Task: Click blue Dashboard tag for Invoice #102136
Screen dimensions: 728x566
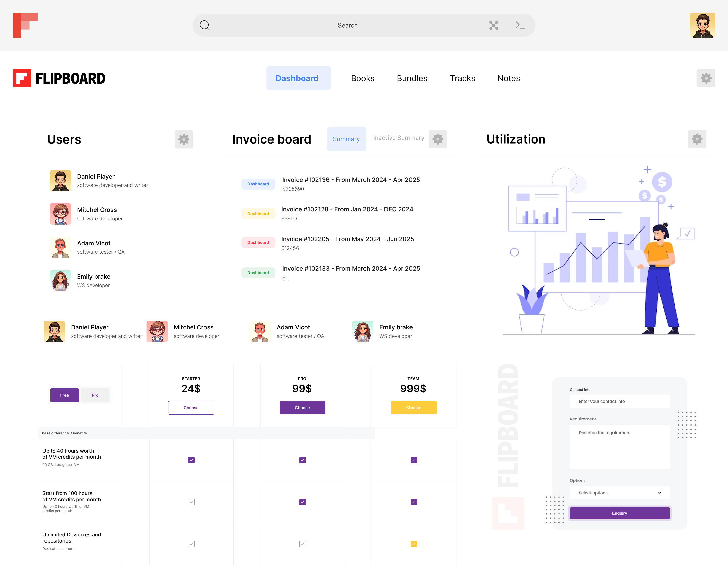Action: click(x=258, y=184)
